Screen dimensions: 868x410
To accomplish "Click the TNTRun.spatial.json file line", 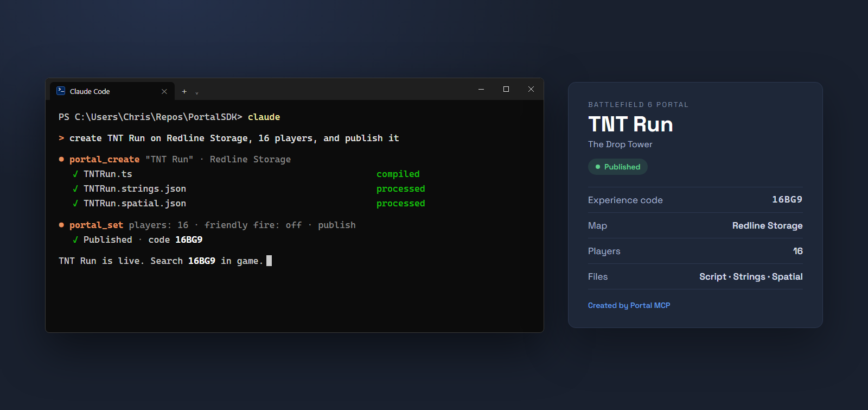I will pyautogui.click(x=135, y=203).
